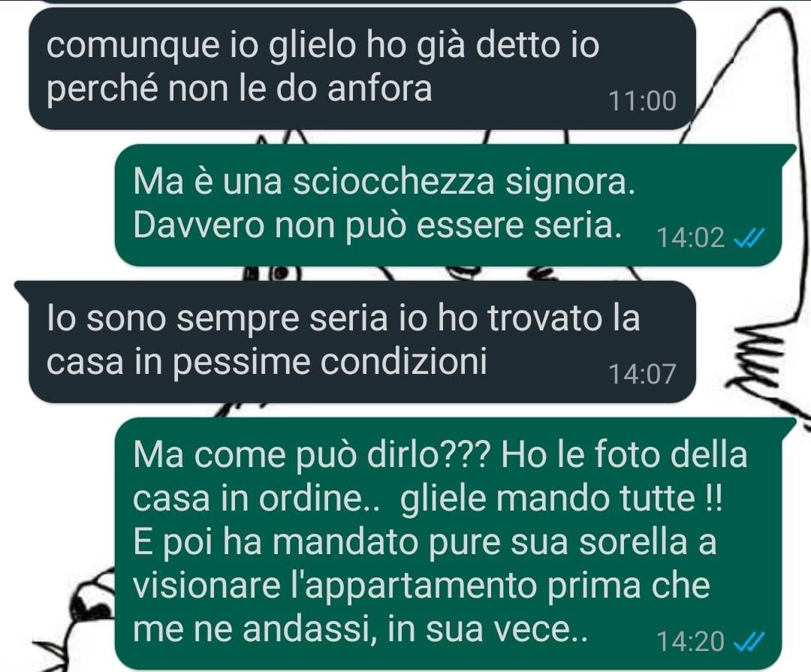The width and height of the screenshot is (811, 672).
Task: Tap the 14:02 timestamp in the green bubble
Action: (x=690, y=239)
